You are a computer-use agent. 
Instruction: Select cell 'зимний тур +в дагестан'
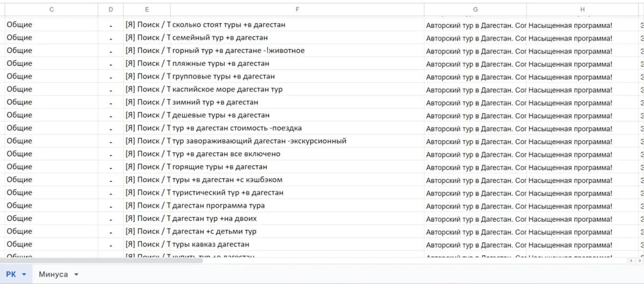(x=297, y=102)
